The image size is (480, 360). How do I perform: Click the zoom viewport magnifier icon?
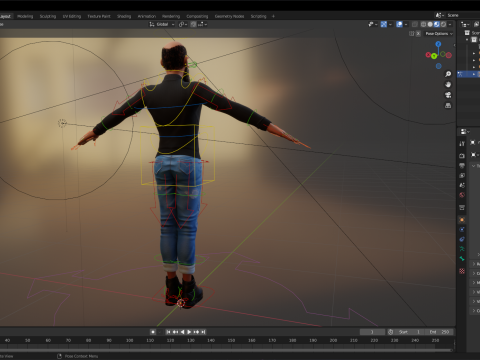tap(448, 74)
